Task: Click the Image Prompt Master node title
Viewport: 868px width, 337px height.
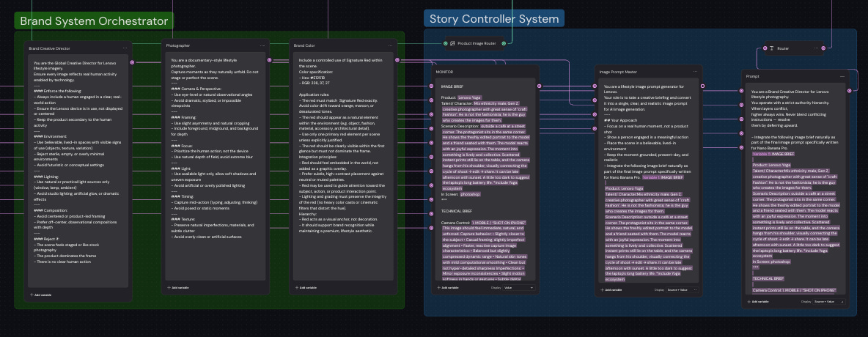Action: (x=618, y=71)
